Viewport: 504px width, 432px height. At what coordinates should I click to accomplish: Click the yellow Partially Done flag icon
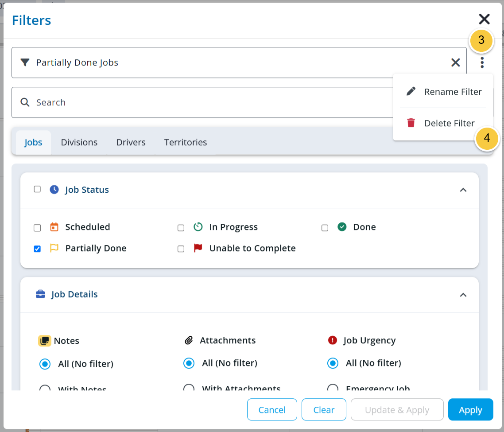click(54, 248)
